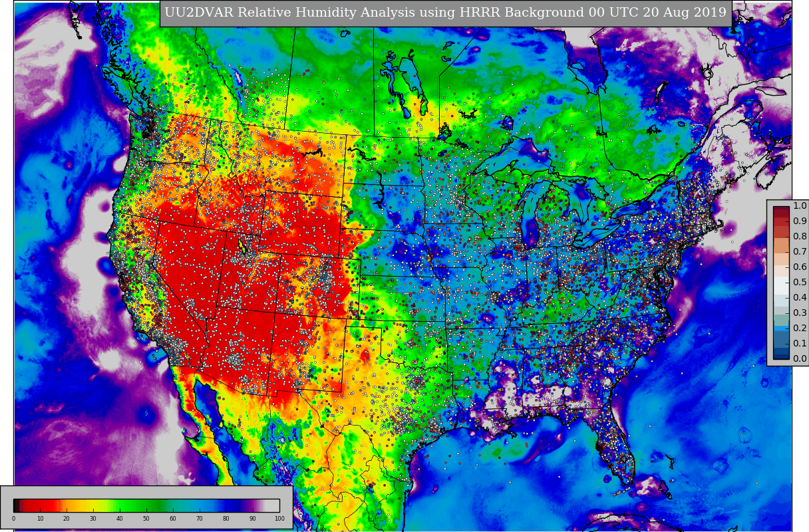The height and width of the screenshot is (532, 809).
Task: Click the 0.8 label on right colorbar
Action: coord(800,237)
